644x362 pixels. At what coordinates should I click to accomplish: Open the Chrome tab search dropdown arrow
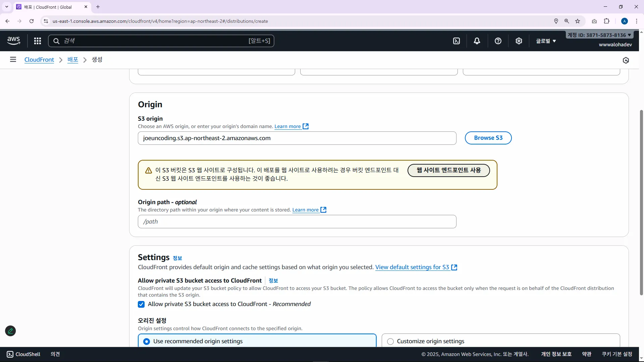(x=6, y=7)
